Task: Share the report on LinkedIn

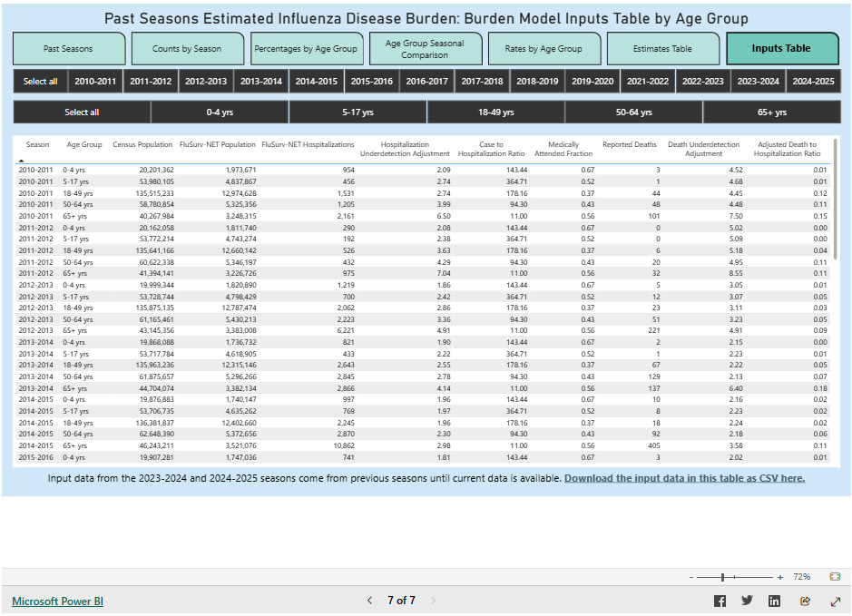Action: [x=773, y=601]
